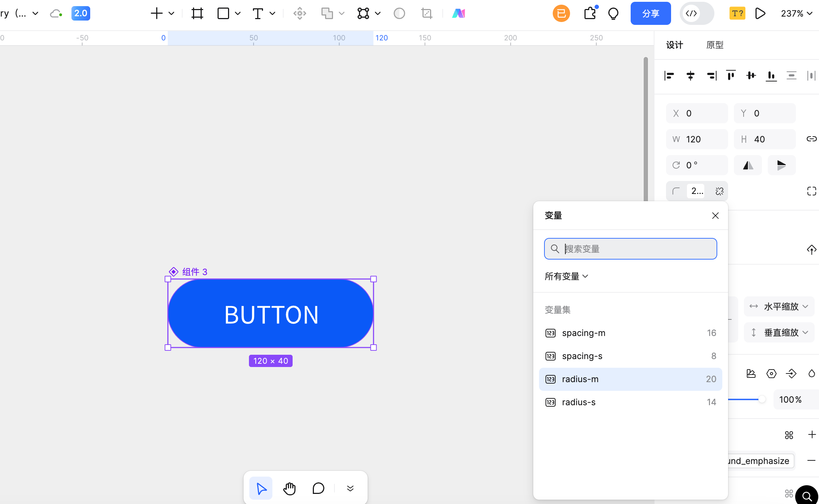Viewport: 819px width, 504px height.
Task: Select the Frame tool
Action: pyautogui.click(x=197, y=13)
